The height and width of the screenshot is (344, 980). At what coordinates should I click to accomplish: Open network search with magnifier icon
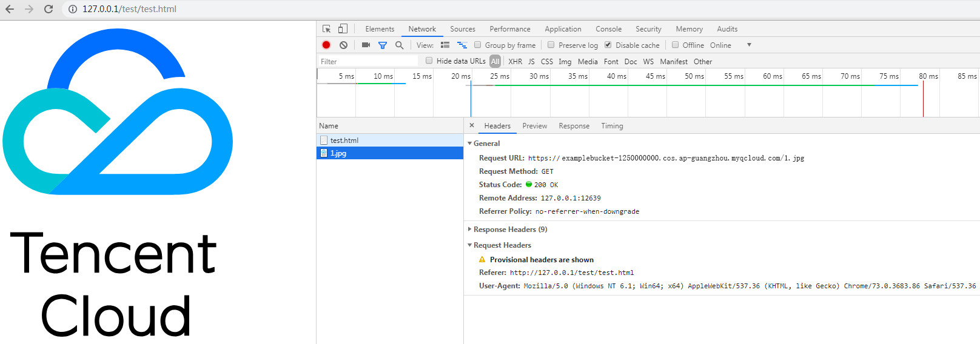pos(399,45)
